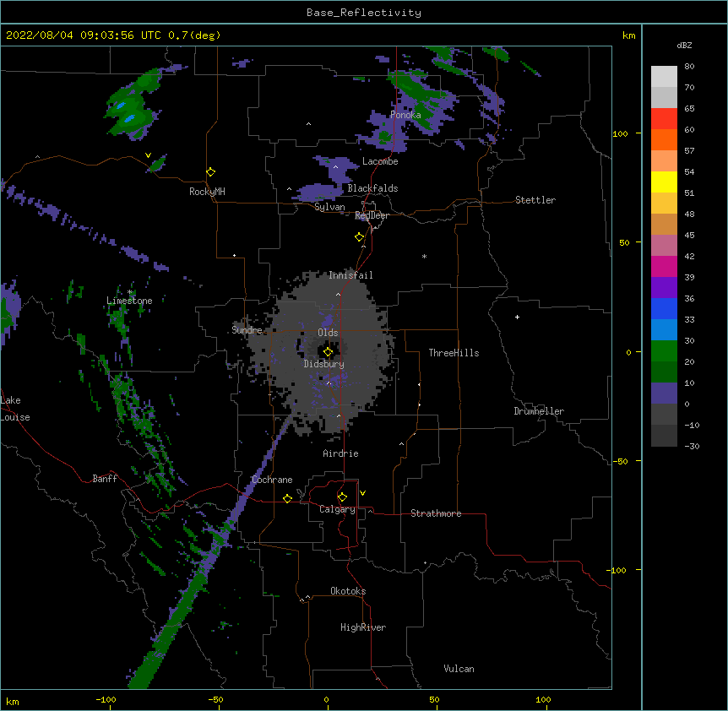Click the blue 33 dBZ color swatch
The width and height of the screenshot is (728, 711).
pos(664,308)
